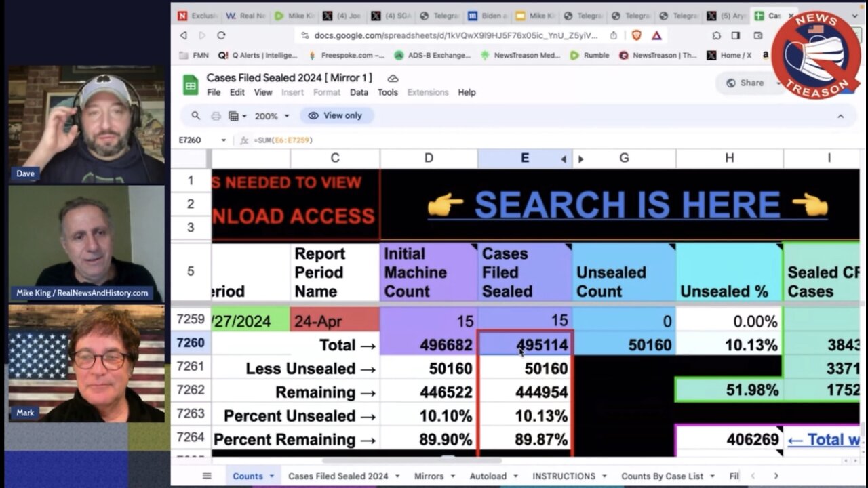The width and height of the screenshot is (868, 488).
Task: Open the Brave wallet icon
Action: coord(757,35)
